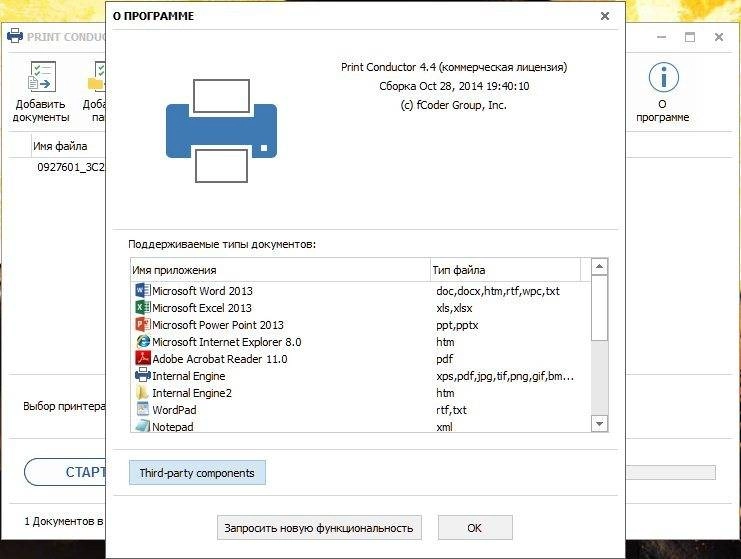The height and width of the screenshot is (559, 741).
Task: Click 'Запросить новую функциональность' button
Action: [x=319, y=528]
